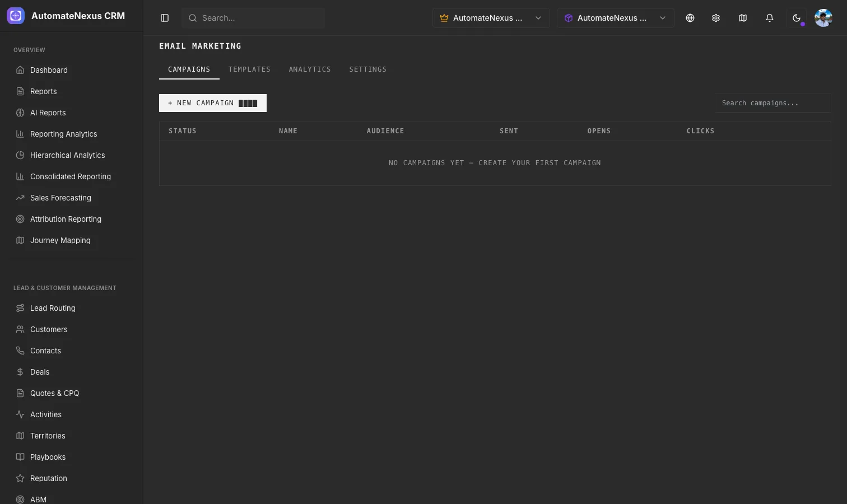Expand the cube AutomateNexus dropdown

(616, 18)
